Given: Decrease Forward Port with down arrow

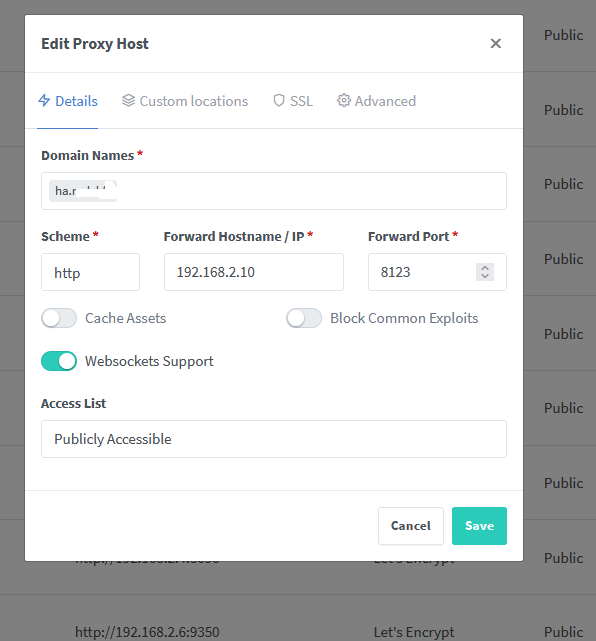Looking at the screenshot, I should [485, 276].
